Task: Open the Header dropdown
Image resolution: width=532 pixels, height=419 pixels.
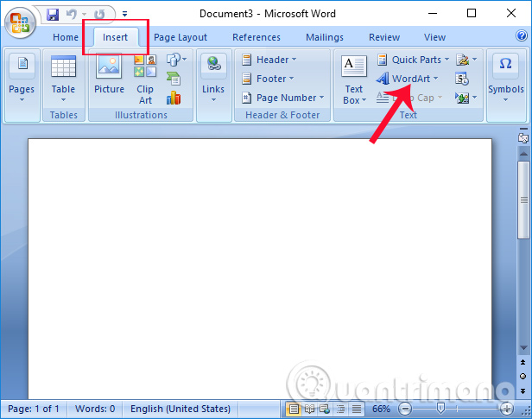Action: 269,60
